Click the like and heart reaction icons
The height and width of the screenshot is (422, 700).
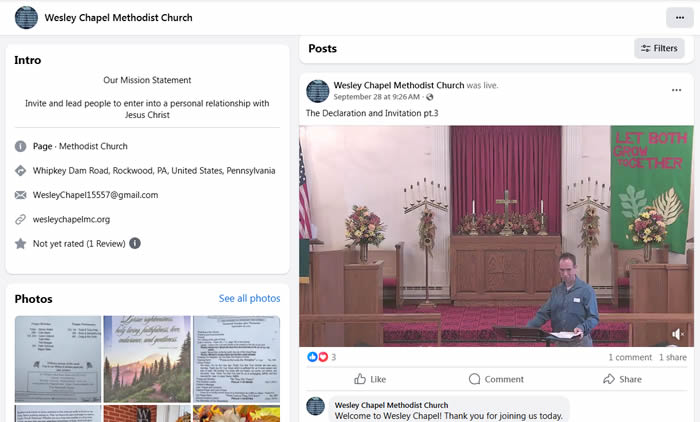pos(317,357)
